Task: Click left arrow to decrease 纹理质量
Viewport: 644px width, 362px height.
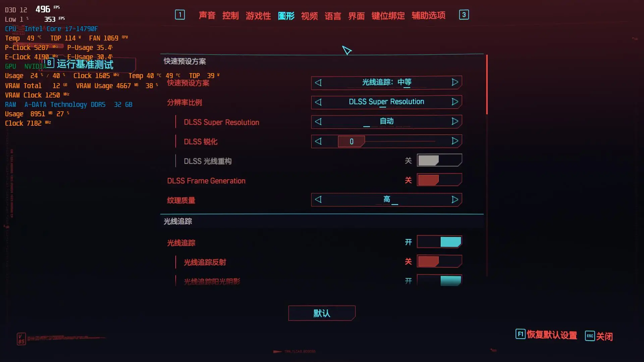Action: point(318,199)
